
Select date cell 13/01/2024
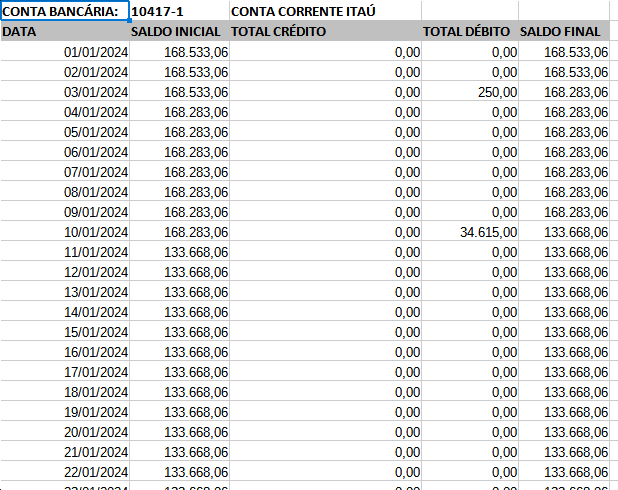pyautogui.click(x=65, y=292)
